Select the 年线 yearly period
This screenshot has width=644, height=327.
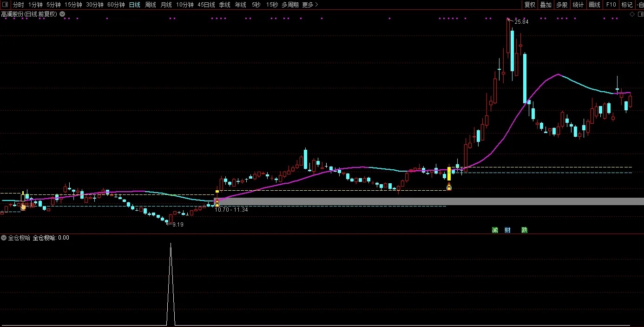[x=240, y=5]
